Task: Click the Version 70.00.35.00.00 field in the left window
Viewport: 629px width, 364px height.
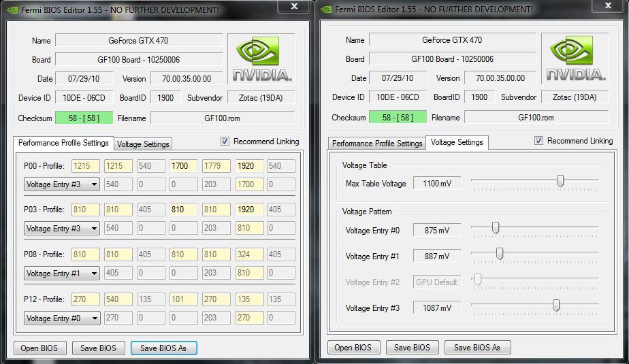Action: coord(187,78)
